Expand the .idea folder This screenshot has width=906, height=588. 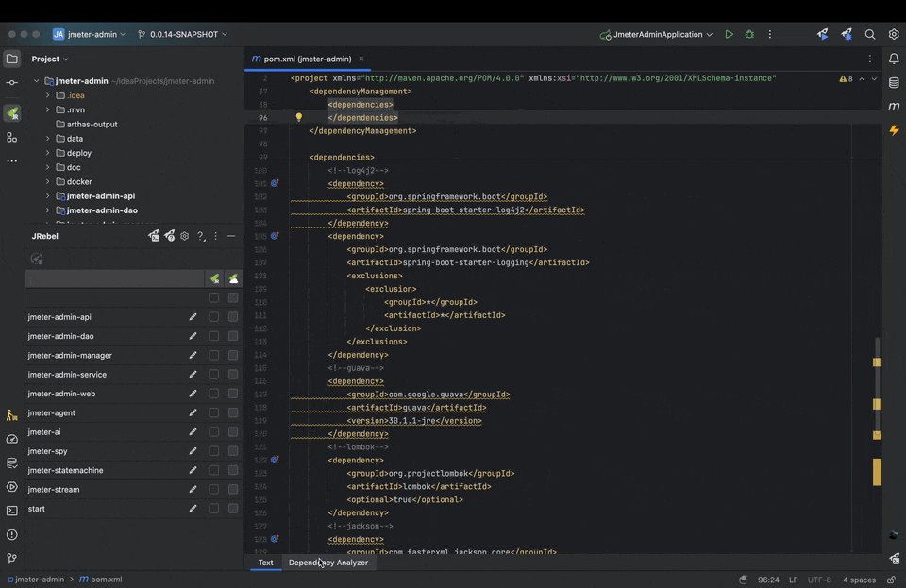[x=48, y=95]
